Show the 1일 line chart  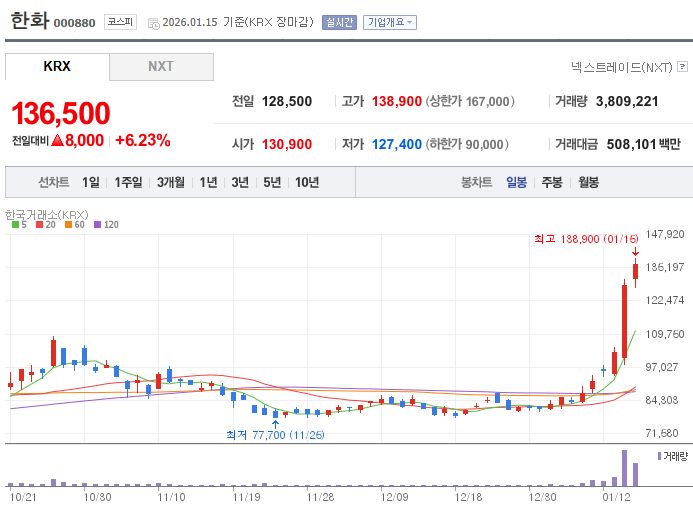[91, 182]
